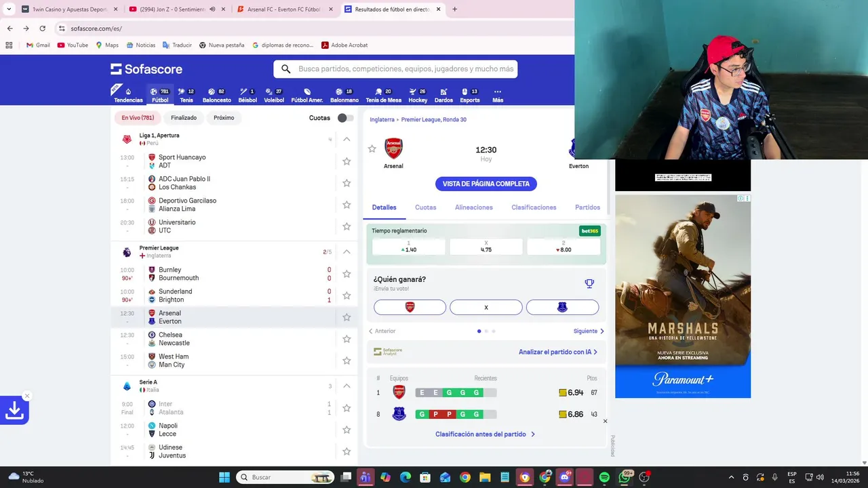Vote X for a draw
This screenshot has height=488, width=868.
point(486,307)
